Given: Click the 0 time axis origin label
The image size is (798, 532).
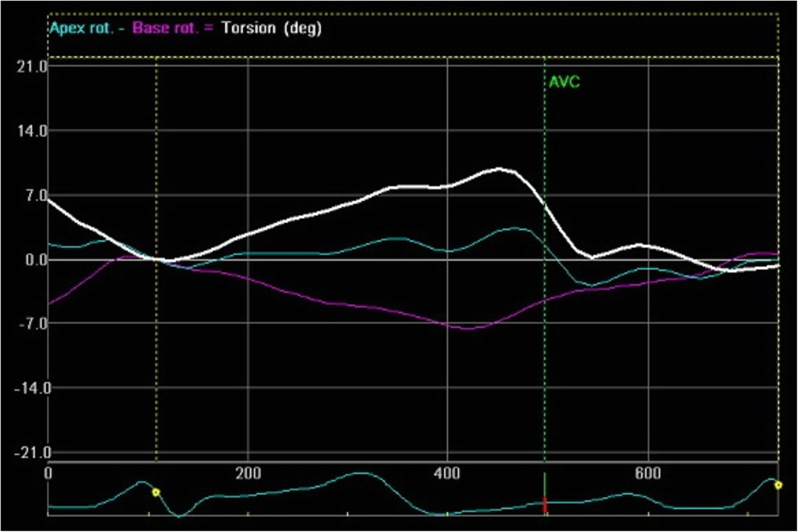Looking at the screenshot, I should pyautogui.click(x=49, y=474).
